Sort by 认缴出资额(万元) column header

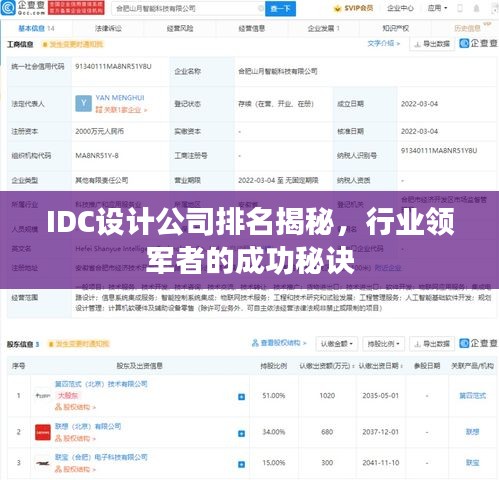pos(327,366)
